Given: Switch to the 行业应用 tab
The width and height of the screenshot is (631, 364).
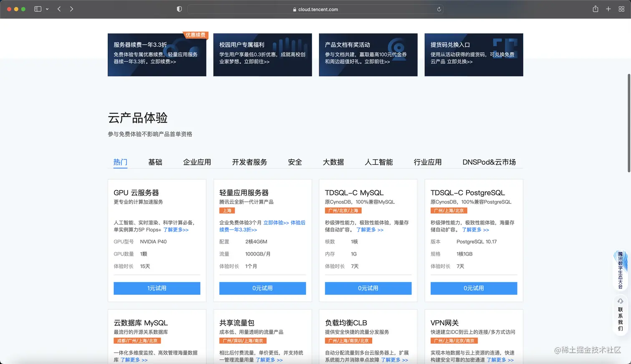Looking at the screenshot, I should pyautogui.click(x=428, y=162).
